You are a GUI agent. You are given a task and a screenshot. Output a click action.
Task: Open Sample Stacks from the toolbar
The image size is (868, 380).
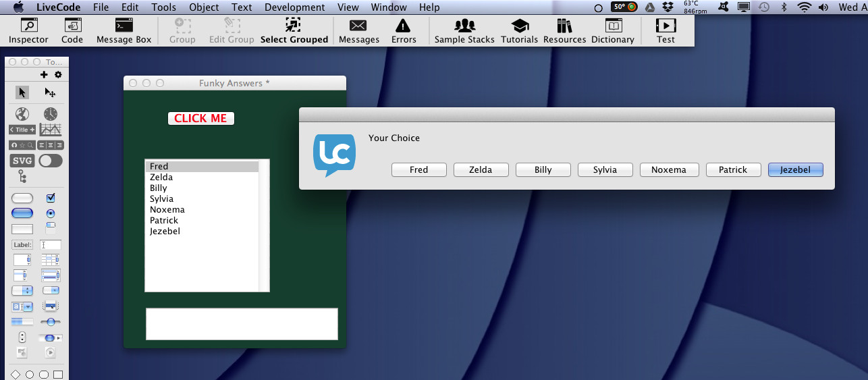(x=464, y=31)
